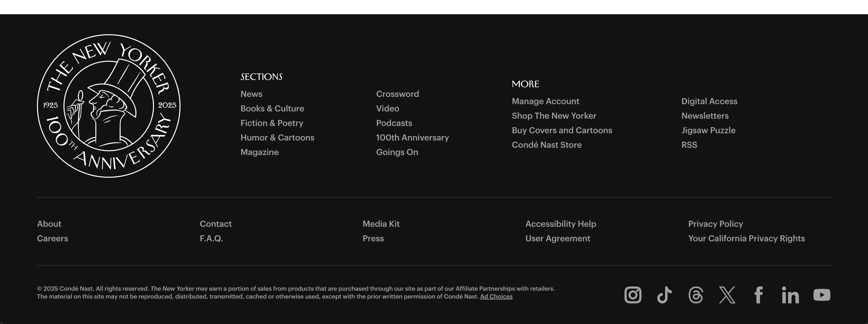View the Privacy Policy
This screenshot has height=324, width=868.
pos(716,224)
